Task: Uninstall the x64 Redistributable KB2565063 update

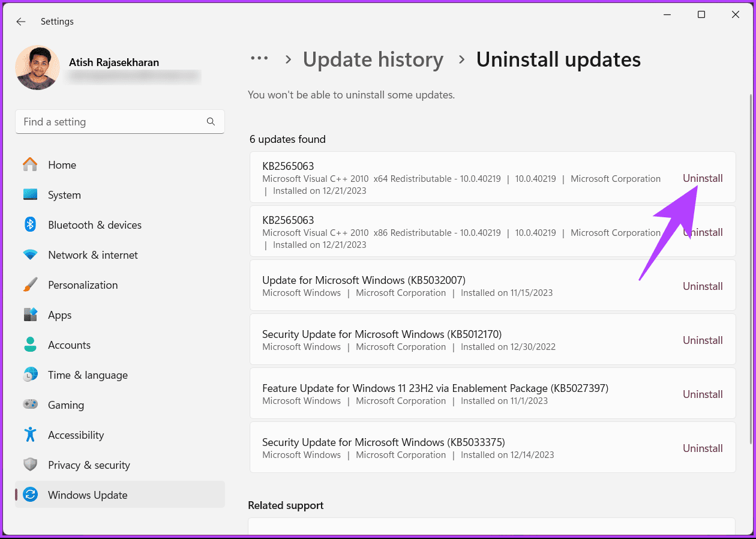Action: point(703,178)
